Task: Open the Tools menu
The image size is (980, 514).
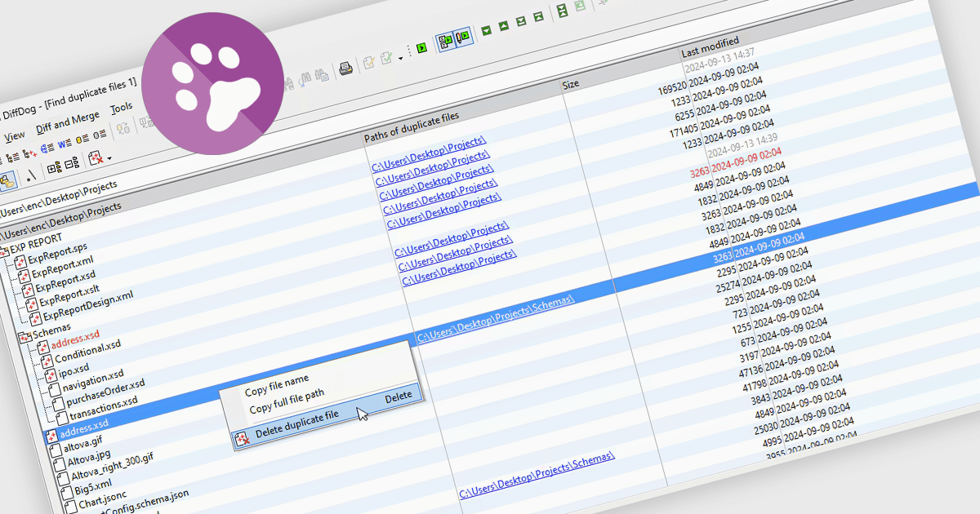Action: pyautogui.click(x=122, y=108)
